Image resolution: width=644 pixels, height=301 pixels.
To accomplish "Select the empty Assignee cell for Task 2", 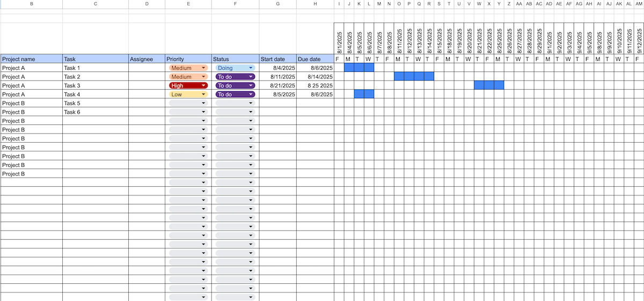I will coord(147,77).
